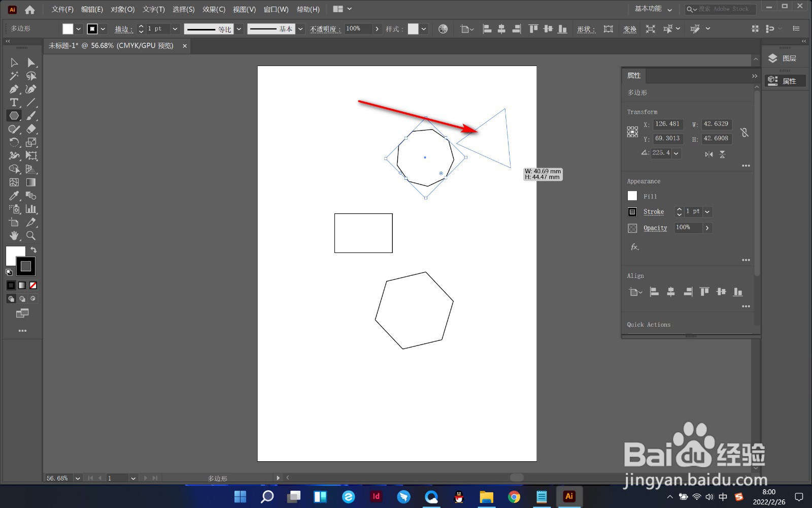
Task: Enable Draw Behind mode
Action: (22, 299)
